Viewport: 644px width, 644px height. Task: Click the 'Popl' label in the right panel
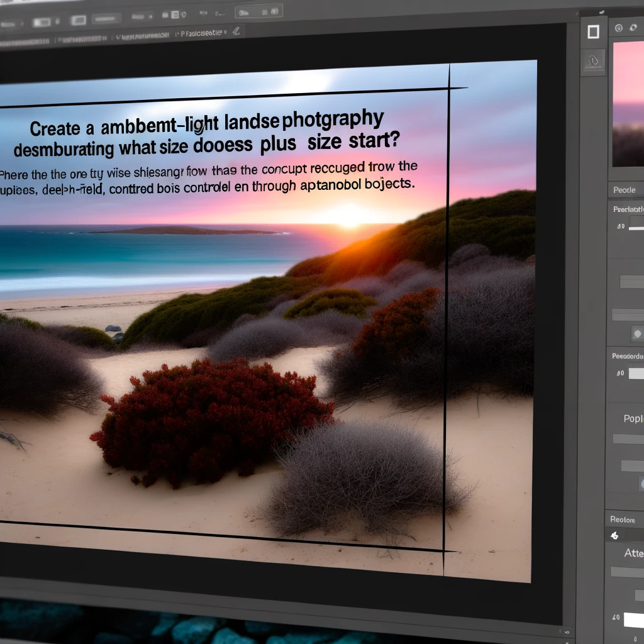pos(633,418)
